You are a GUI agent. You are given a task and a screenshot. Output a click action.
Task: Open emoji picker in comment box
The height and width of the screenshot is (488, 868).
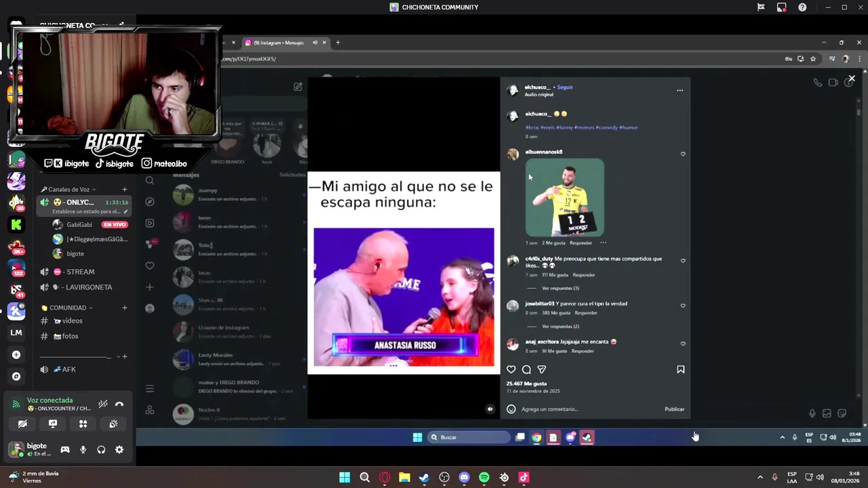[x=511, y=409]
